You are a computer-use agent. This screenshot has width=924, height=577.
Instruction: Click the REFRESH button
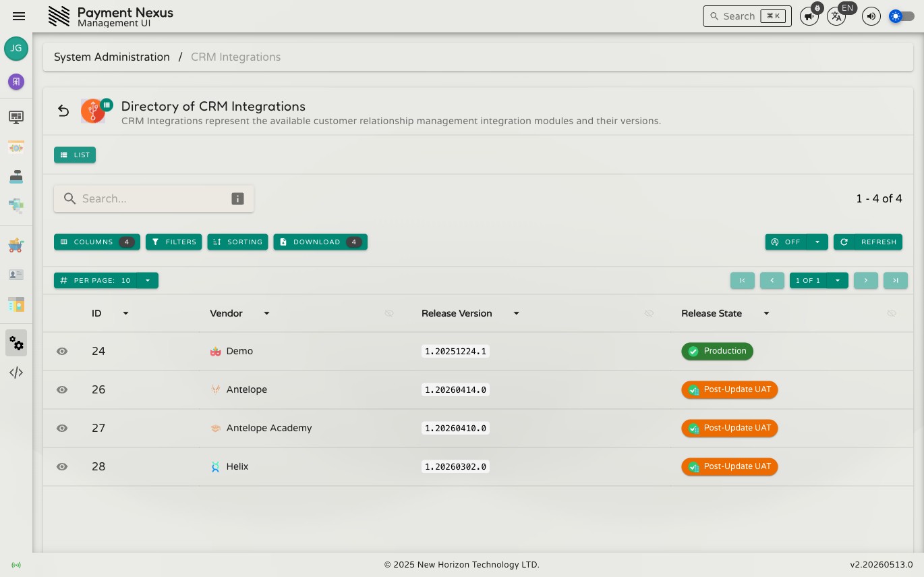(868, 242)
